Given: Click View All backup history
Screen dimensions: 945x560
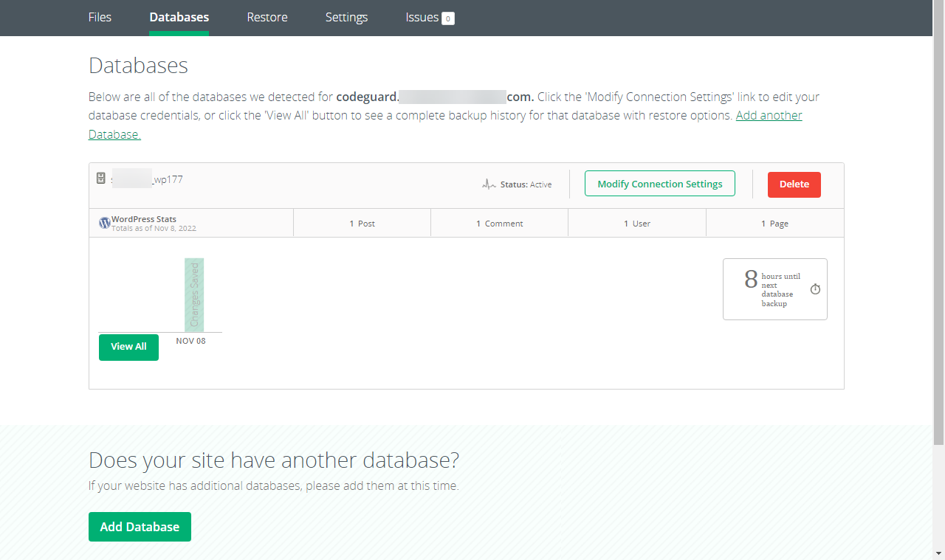Looking at the screenshot, I should tap(128, 347).
